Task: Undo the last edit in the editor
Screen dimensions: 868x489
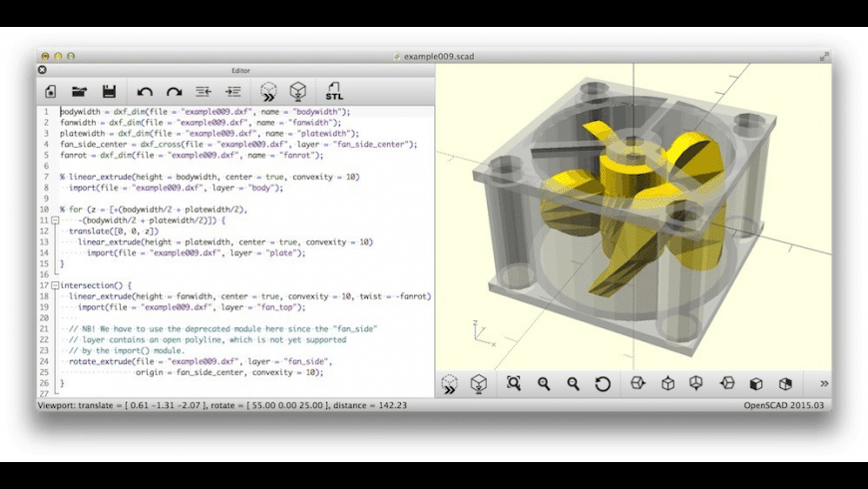Action: coord(146,92)
